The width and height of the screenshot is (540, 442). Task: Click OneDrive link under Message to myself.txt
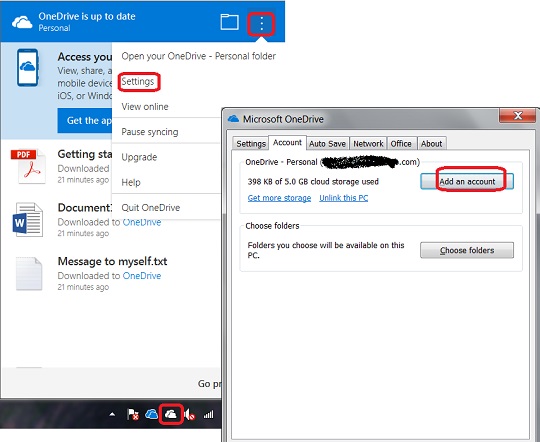click(142, 276)
